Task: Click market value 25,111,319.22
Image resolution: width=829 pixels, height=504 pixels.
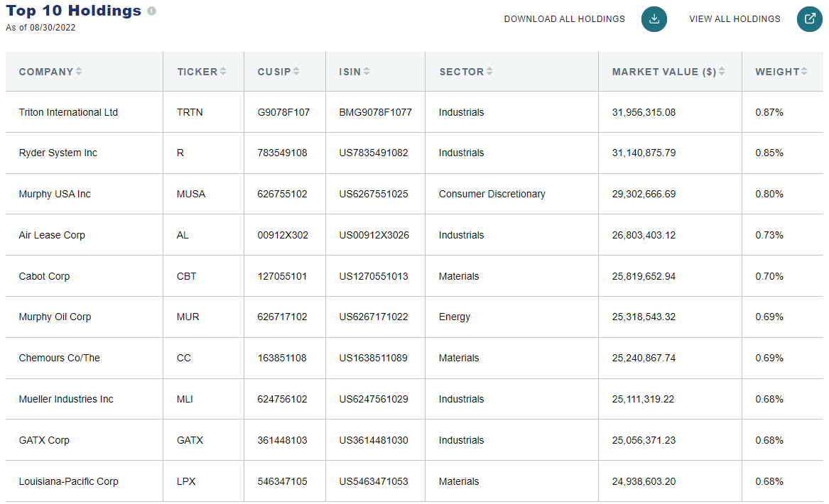Action: pos(644,400)
